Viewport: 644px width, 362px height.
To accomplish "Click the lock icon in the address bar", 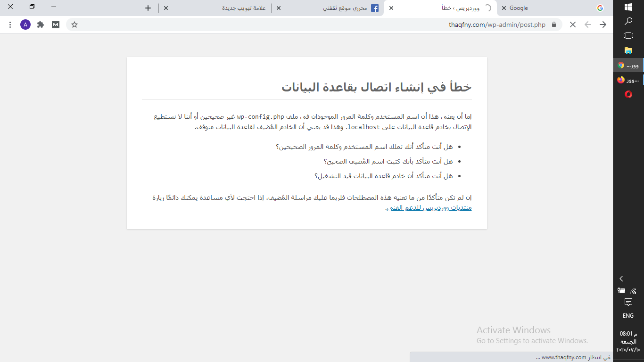I will click(x=554, y=25).
